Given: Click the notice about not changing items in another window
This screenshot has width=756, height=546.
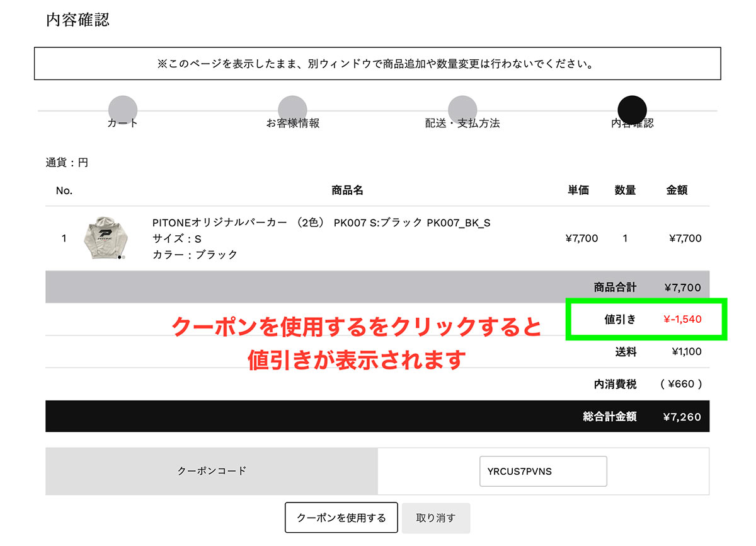Looking at the screenshot, I should [377, 64].
